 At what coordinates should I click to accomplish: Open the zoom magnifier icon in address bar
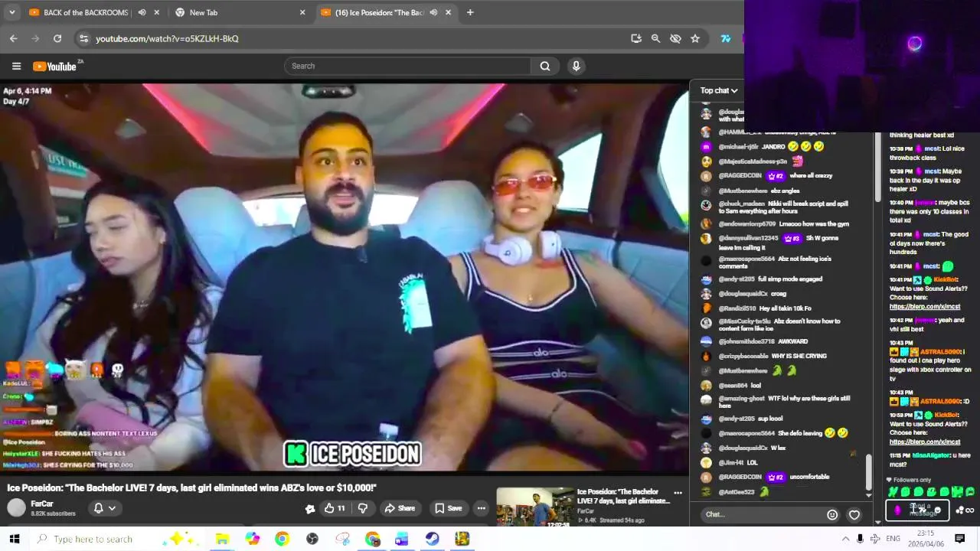[x=655, y=38]
